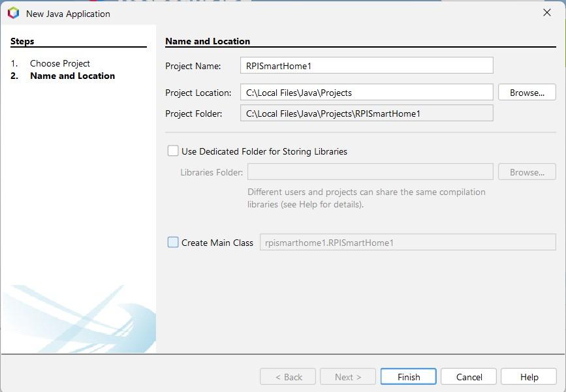Open Help for this wizard
The image size is (566, 392).
(x=529, y=377)
